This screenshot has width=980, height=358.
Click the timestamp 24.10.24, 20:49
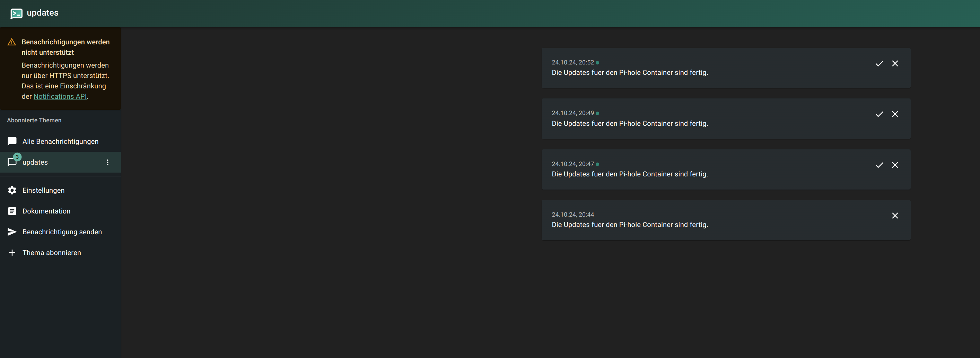point(572,113)
